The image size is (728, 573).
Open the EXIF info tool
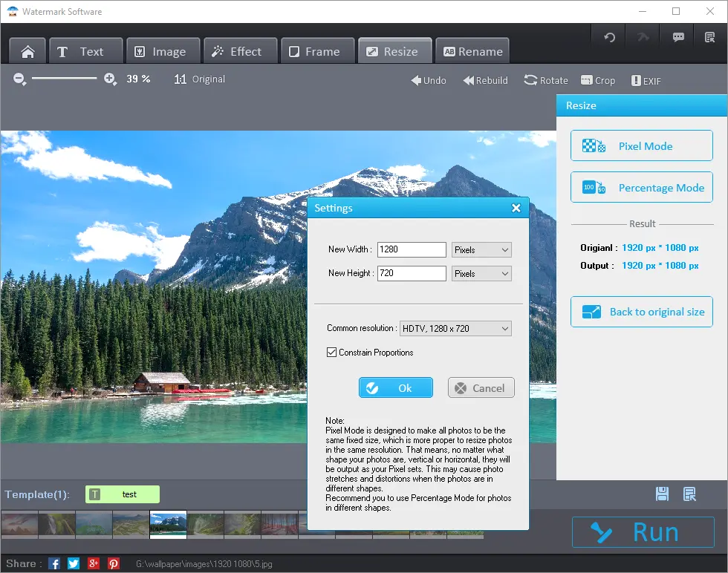(646, 81)
